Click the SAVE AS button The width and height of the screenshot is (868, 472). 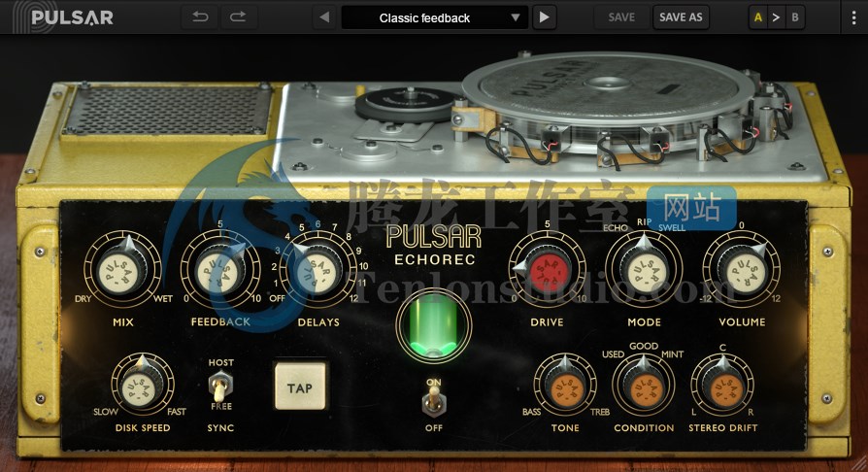[x=681, y=17]
